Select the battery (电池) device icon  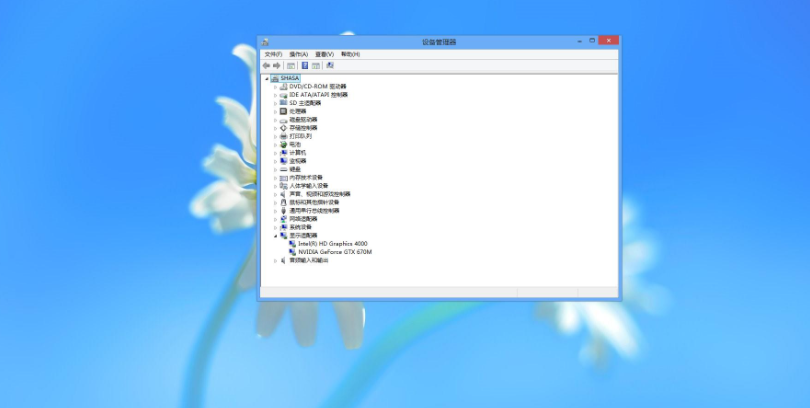pos(284,144)
